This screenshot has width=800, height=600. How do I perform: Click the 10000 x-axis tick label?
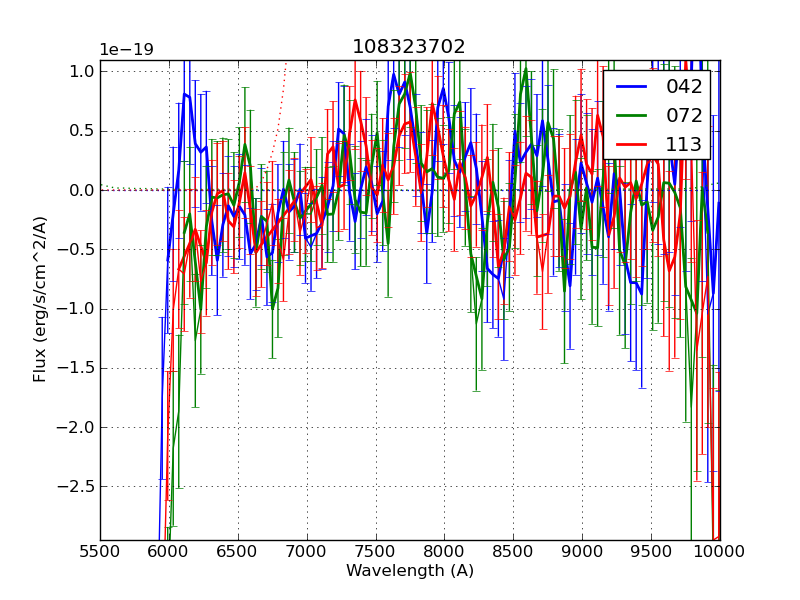coord(720,551)
